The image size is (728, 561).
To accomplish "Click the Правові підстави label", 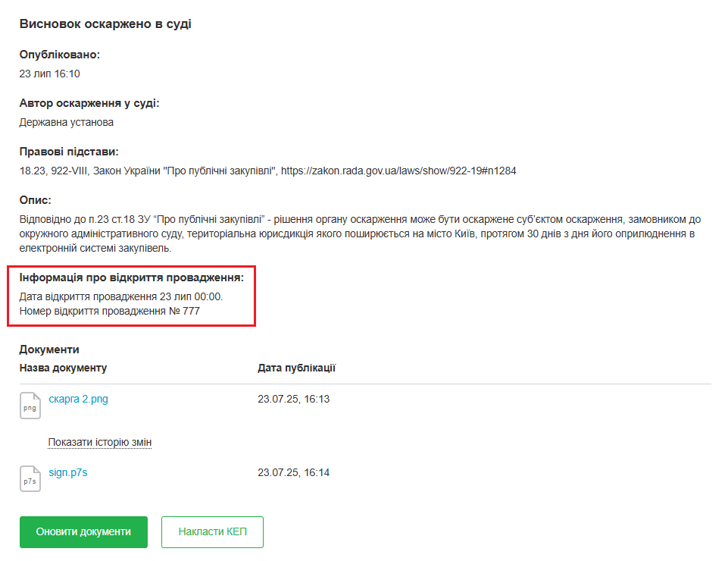I will 69,152.
